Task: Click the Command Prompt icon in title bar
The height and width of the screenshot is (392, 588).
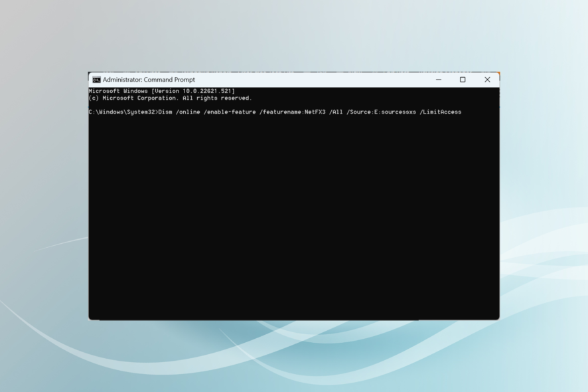Action: coord(96,79)
